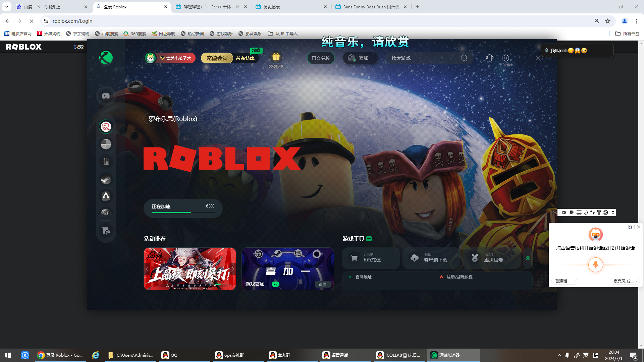Select the League of Legends sidebar icon
This screenshot has height=362, width=644.
(106, 162)
